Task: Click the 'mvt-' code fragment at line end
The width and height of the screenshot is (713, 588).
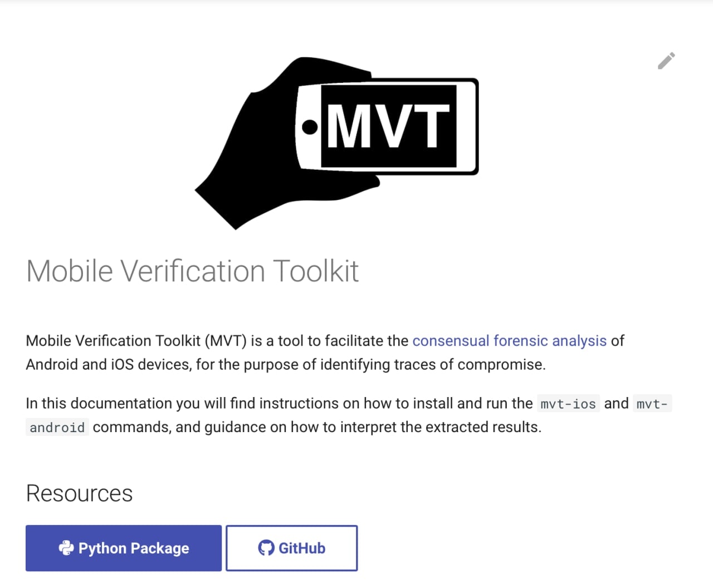Action: (x=652, y=404)
